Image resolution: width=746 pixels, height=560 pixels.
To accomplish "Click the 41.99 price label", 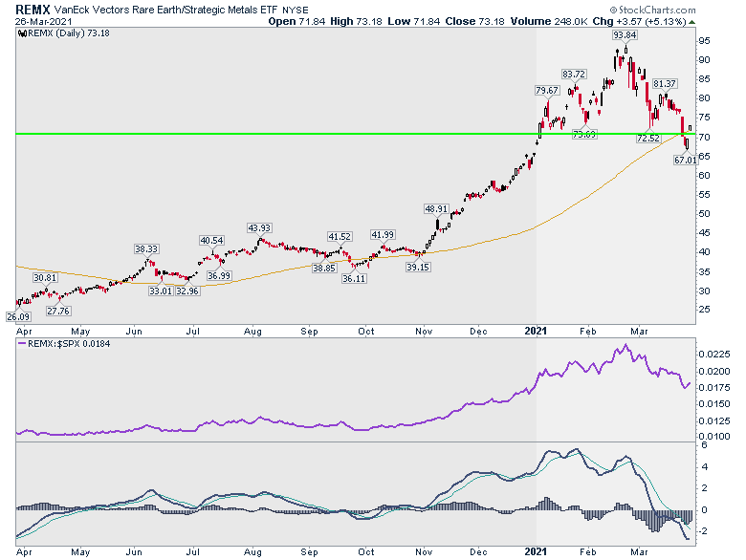I will point(383,235).
